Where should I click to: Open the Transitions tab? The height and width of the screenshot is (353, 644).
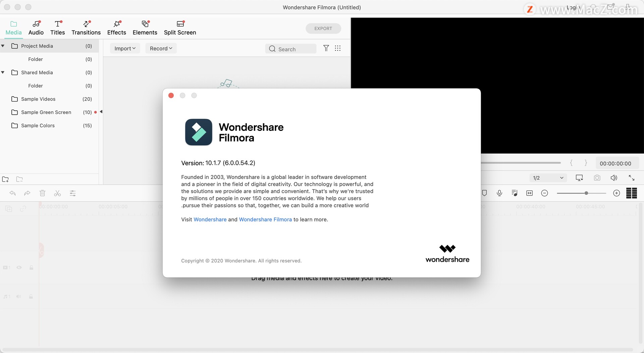86,28
